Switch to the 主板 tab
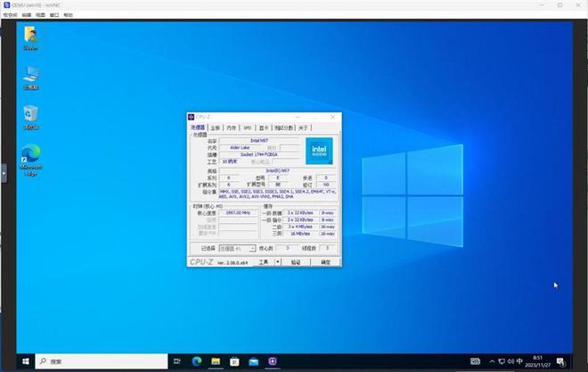 tap(215, 128)
